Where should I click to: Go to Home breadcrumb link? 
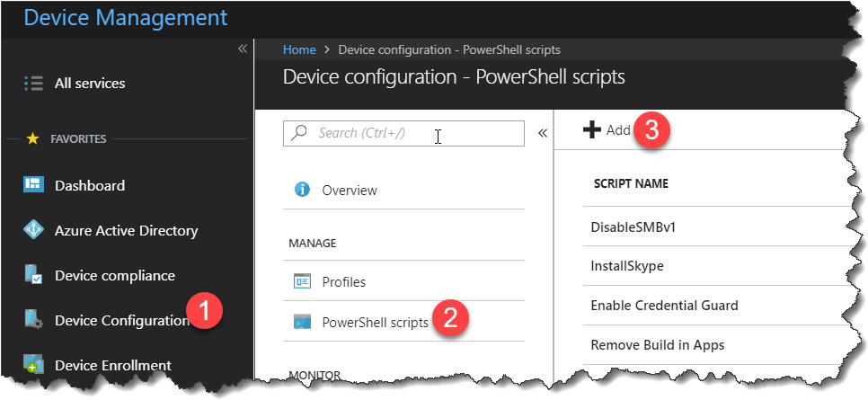[x=299, y=49]
